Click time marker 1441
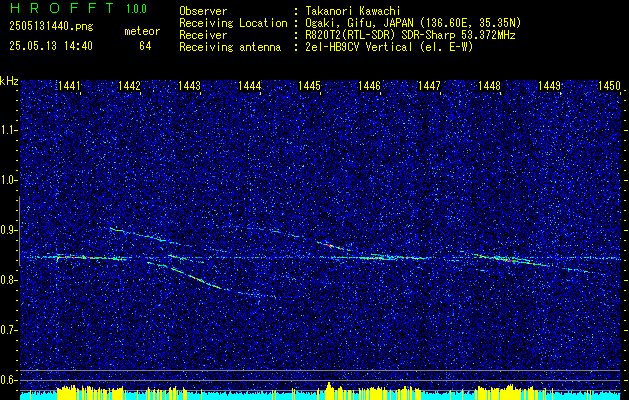629x400 pixels. pyautogui.click(x=69, y=86)
